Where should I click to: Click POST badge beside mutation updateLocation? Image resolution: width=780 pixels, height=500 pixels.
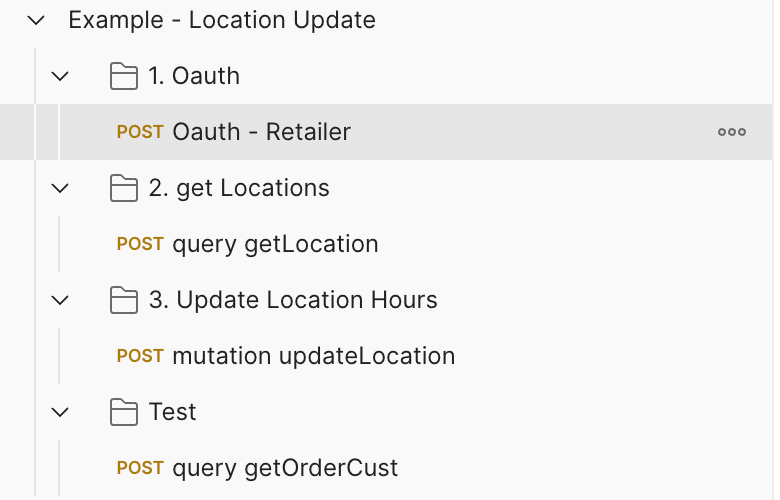(140, 356)
